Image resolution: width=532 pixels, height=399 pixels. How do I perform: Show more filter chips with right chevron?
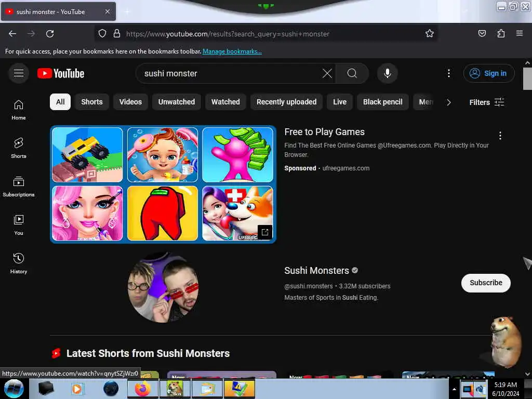(448, 102)
